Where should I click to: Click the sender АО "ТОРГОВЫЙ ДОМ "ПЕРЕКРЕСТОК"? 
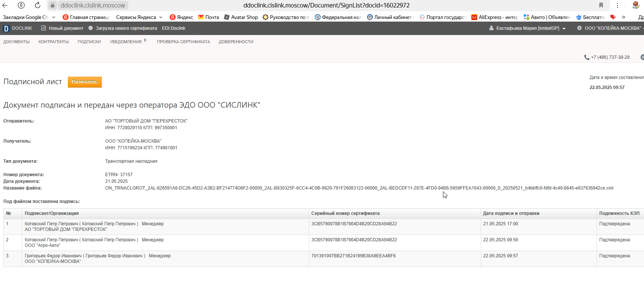coord(146,121)
